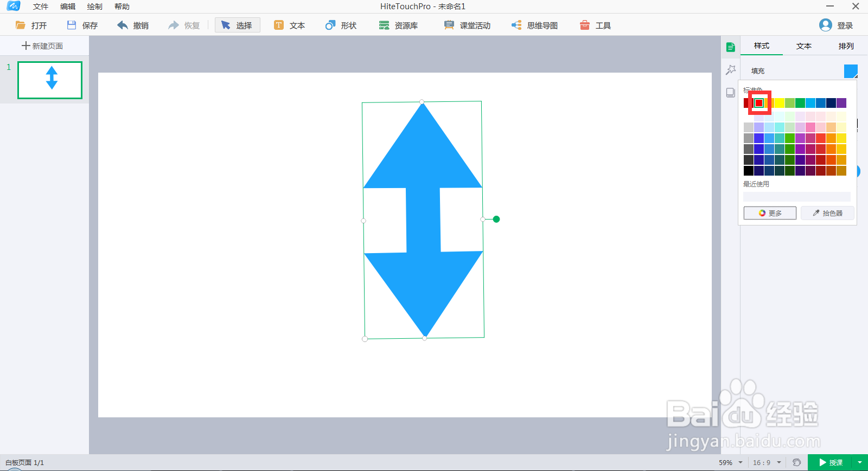The width and height of the screenshot is (868, 471).
Task: Click the green rotation handle of the shape
Action: pyautogui.click(x=496, y=219)
